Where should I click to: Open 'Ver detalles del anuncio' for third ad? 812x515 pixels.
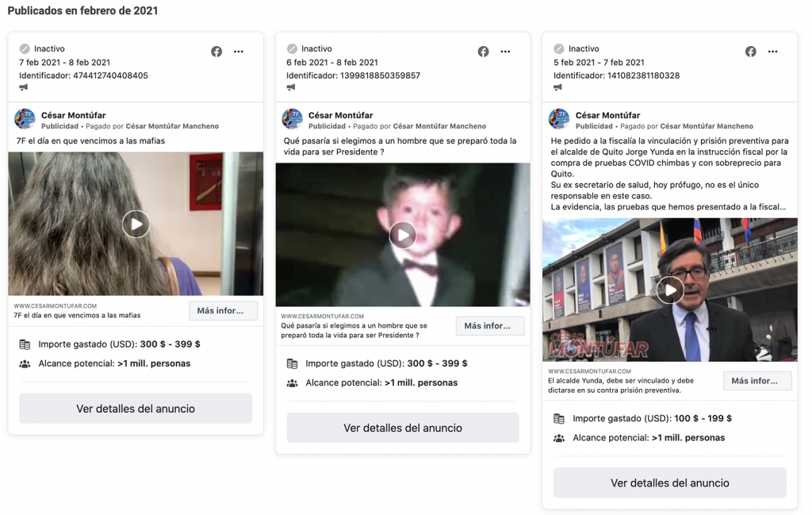(670, 482)
